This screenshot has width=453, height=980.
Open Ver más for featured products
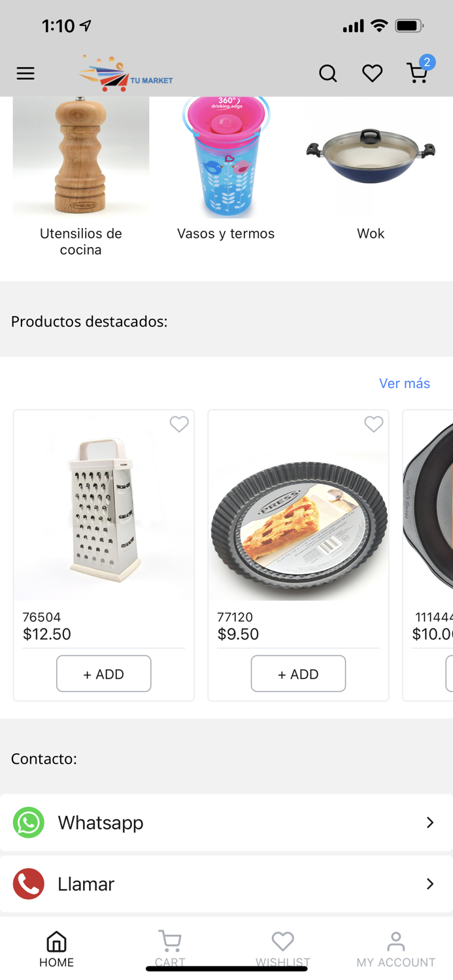(405, 384)
